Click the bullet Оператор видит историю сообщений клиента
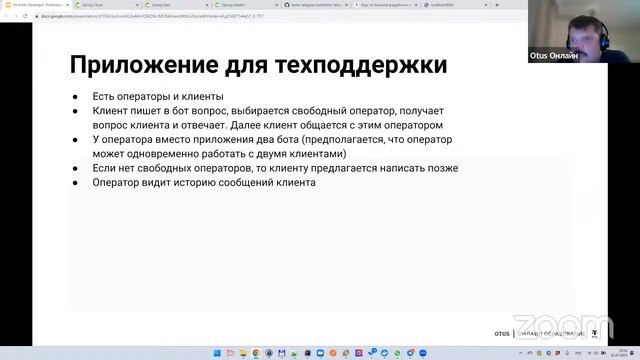This screenshot has height=360, width=640. pyautogui.click(x=204, y=182)
